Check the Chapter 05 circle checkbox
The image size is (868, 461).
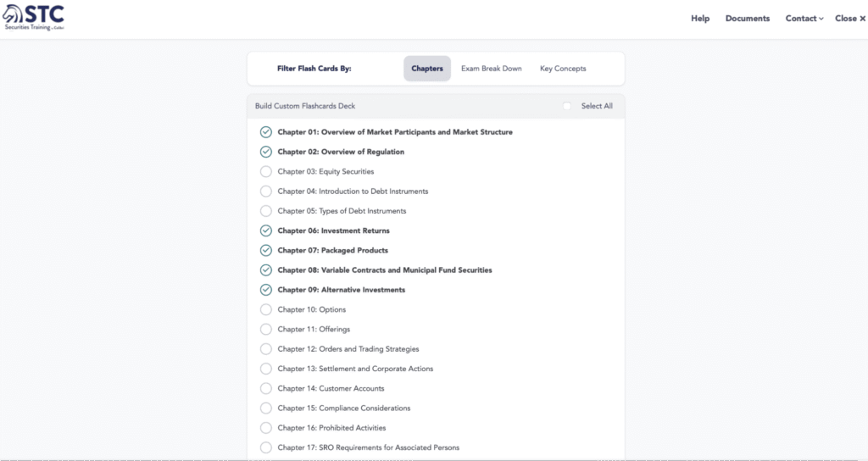265,211
